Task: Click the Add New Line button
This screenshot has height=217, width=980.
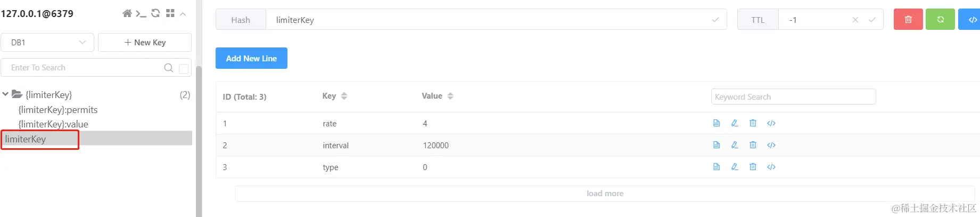Action: pos(251,58)
